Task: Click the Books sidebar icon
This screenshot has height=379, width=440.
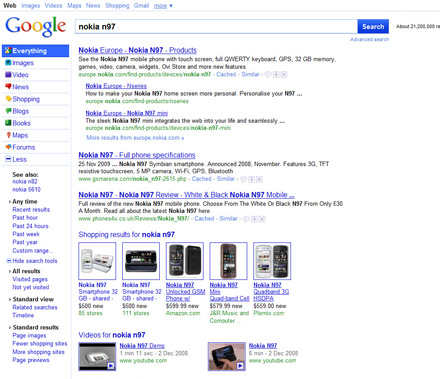Action: [8, 123]
